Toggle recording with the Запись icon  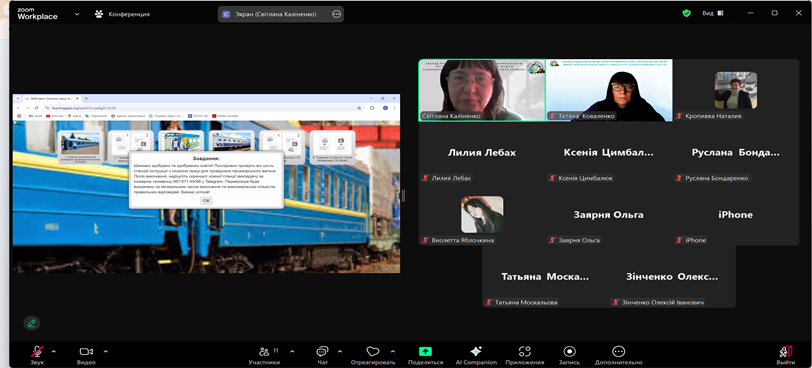pos(569,351)
